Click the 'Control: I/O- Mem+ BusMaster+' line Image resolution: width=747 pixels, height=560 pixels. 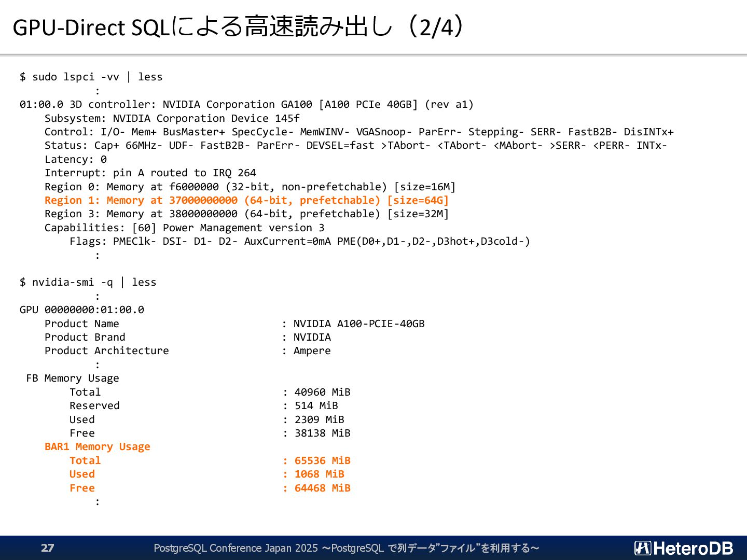pyautogui.click(x=359, y=132)
